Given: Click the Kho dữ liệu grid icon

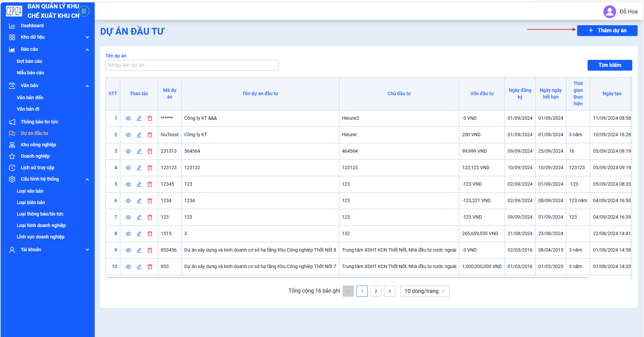Looking at the screenshot, I should (12, 37).
